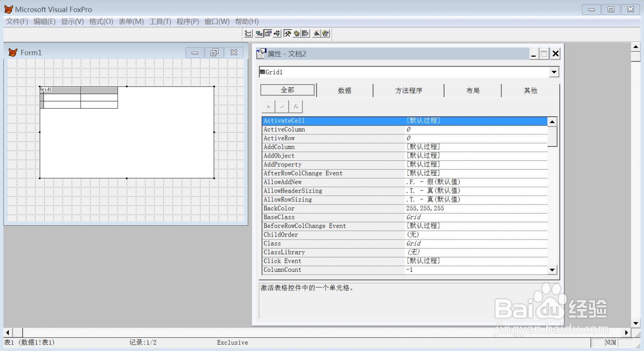Select the AllowRowSizing property row
The height and width of the screenshot is (351, 644).
click(x=405, y=200)
